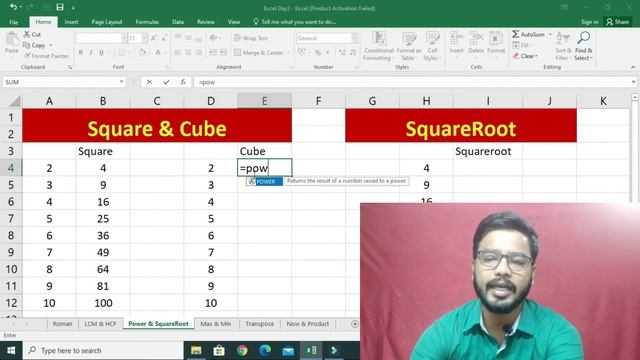Switch to the View tab
The width and height of the screenshot is (640, 360).
click(233, 22)
